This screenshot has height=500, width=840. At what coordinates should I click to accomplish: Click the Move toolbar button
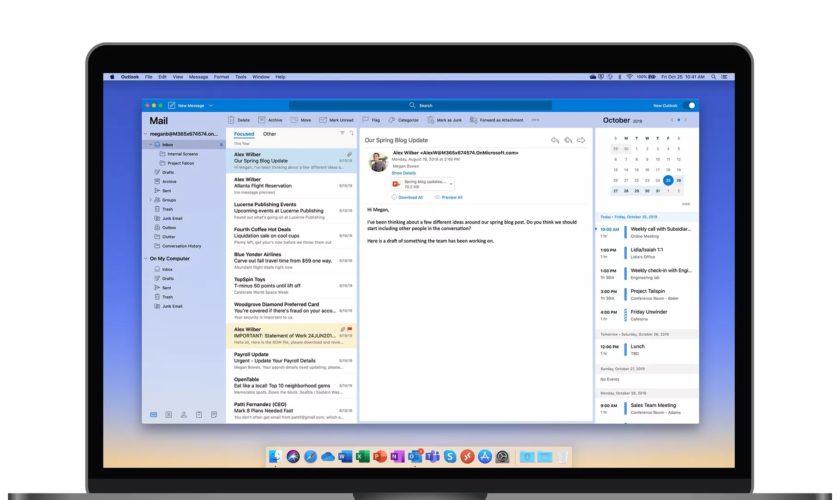tap(301, 120)
